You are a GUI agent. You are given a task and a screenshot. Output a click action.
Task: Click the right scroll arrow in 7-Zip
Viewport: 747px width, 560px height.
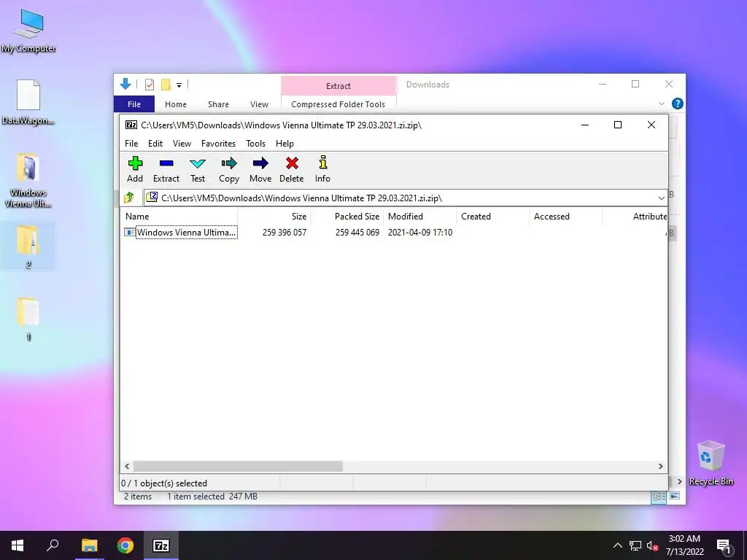(660, 466)
